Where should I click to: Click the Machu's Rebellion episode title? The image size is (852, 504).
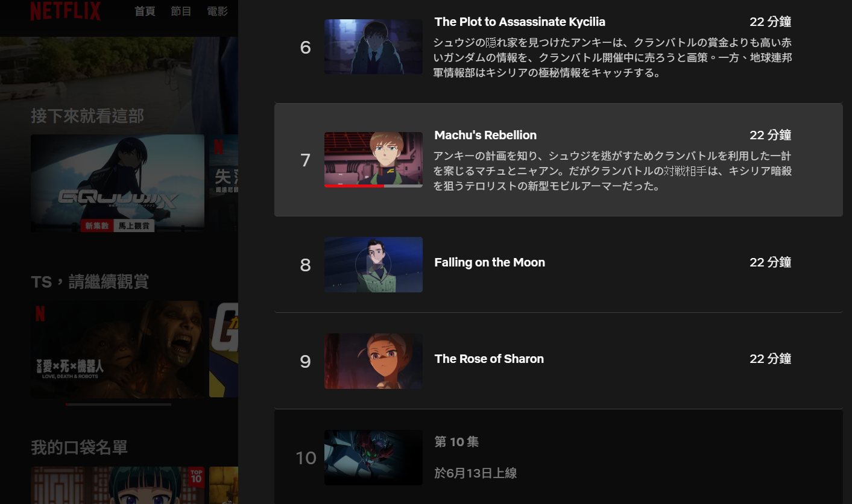tap(485, 135)
